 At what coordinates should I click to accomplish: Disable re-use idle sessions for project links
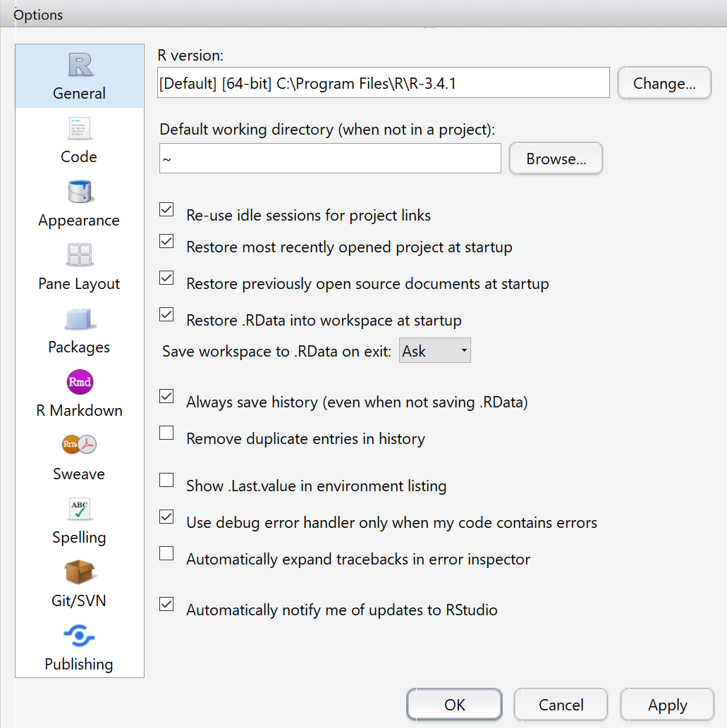(x=166, y=209)
